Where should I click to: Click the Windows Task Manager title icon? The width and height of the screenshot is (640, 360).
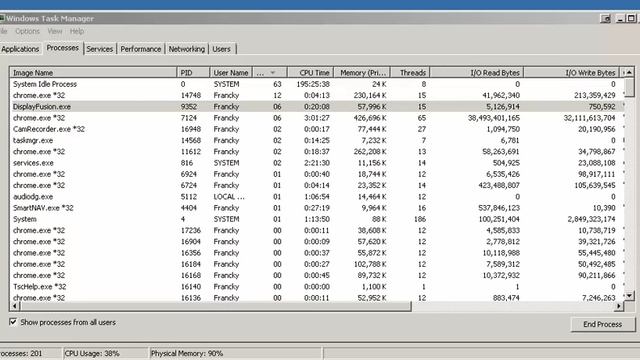[2, 18]
